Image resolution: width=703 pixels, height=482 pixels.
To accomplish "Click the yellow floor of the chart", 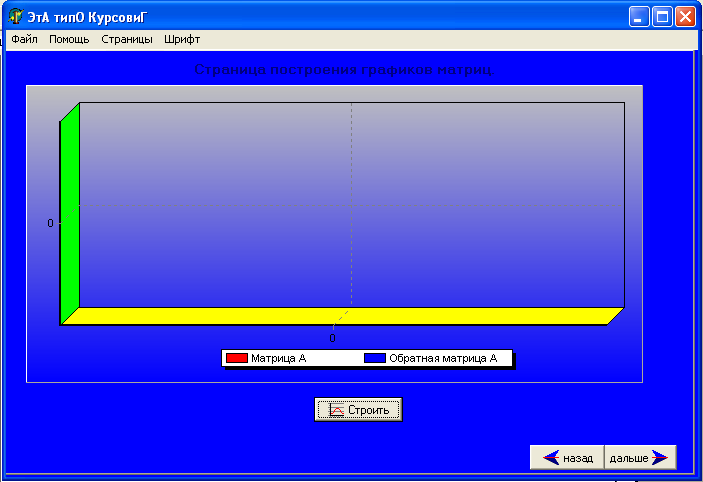I will [343, 316].
